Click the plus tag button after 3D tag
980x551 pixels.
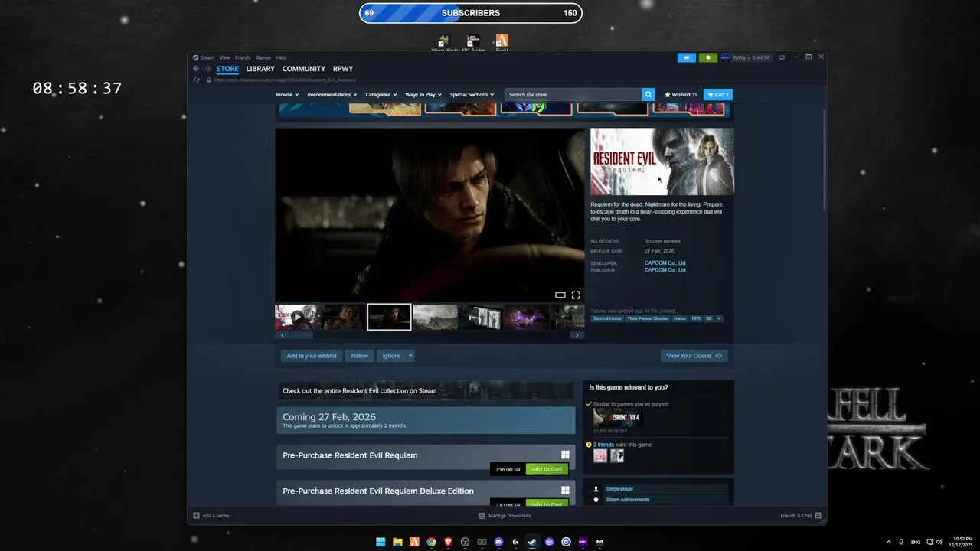719,318
